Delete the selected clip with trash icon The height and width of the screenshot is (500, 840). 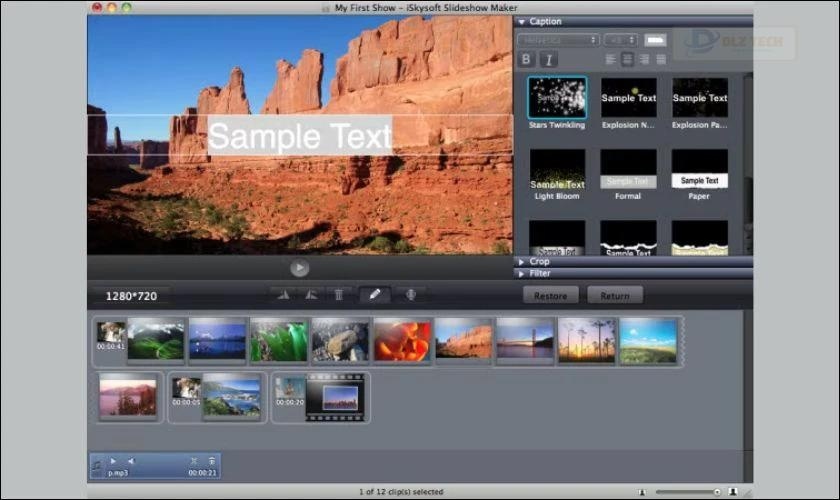pos(339,295)
